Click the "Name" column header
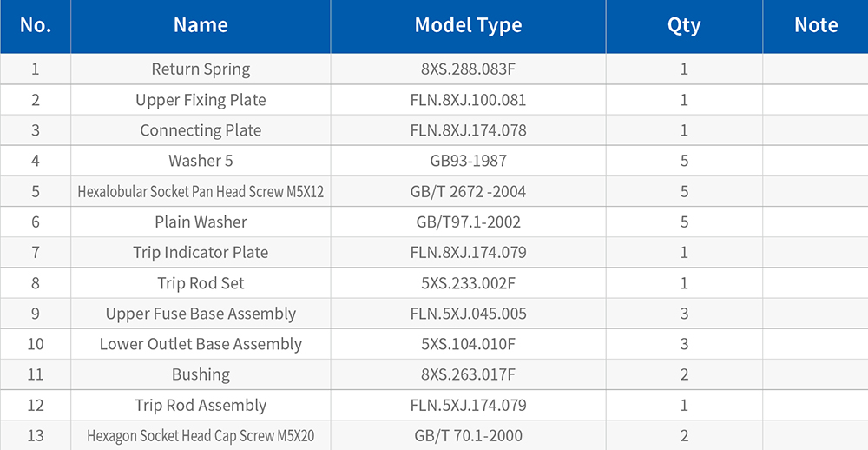 click(x=201, y=25)
